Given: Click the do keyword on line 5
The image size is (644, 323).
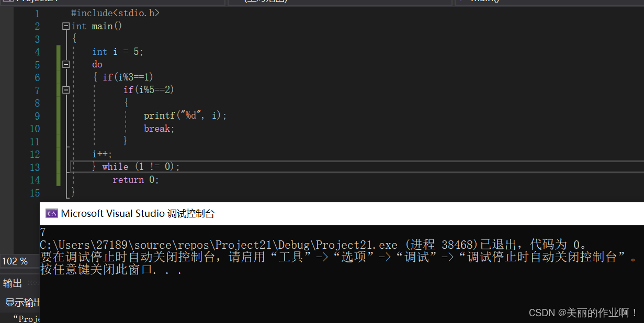Looking at the screenshot, I should [x=97, y=64].
